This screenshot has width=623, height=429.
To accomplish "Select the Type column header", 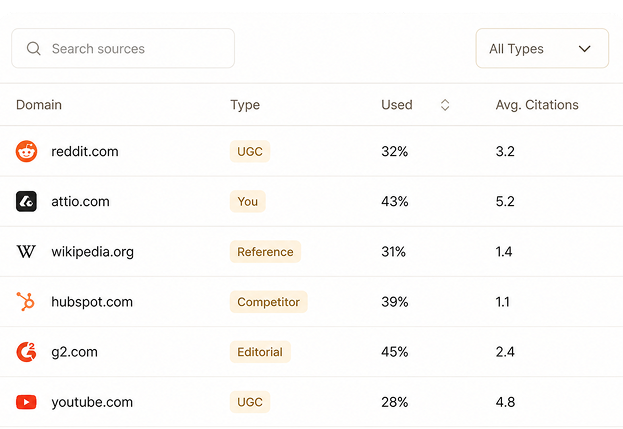I will (x=245, y=105).
